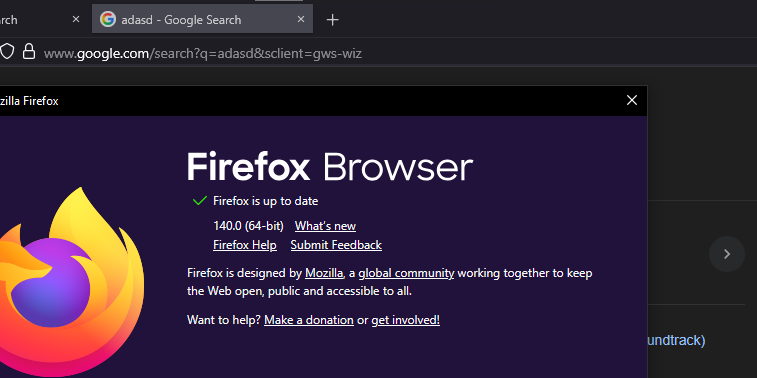Show site security info via padlock icon
Image resolution: width=757 pixels, height=378 pixels.
coord(29,51)
